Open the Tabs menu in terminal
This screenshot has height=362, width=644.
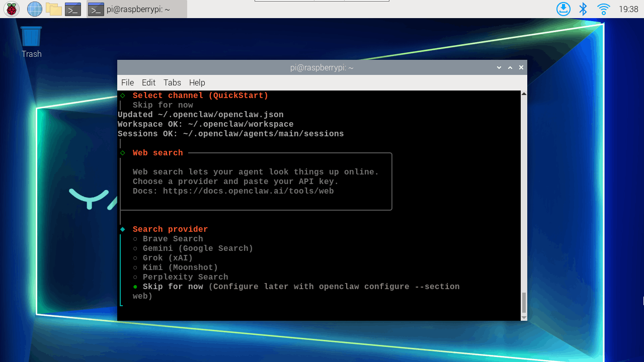click(x=172, y=82)
